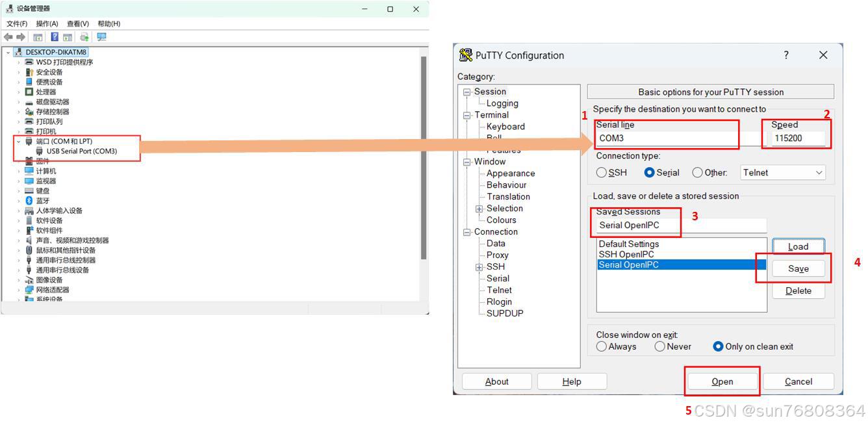The image size is (868, 425).
Task: Open the 查看(V) menu
Action: pos(78,23)
